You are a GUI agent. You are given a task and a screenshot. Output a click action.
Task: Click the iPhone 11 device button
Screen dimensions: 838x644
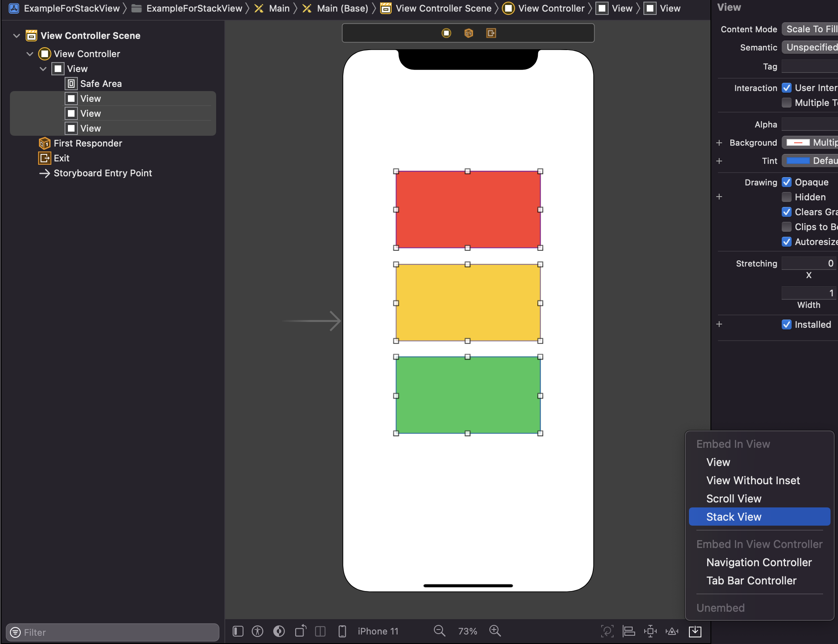(x=378, y=631)
